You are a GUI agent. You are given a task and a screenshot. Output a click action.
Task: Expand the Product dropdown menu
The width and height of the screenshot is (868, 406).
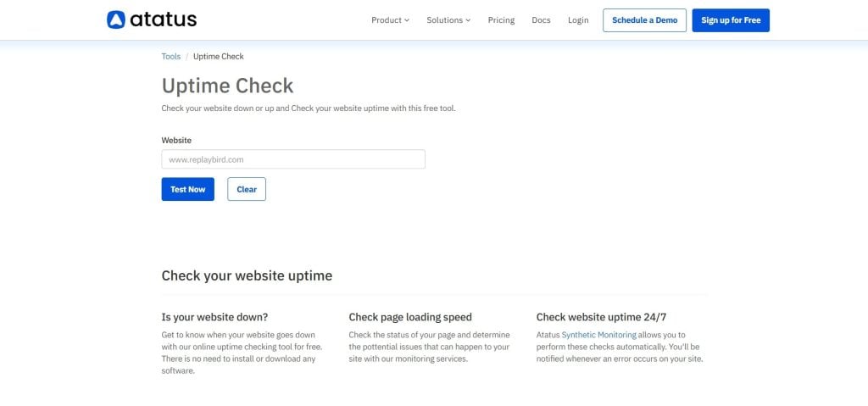pos(390,20)
